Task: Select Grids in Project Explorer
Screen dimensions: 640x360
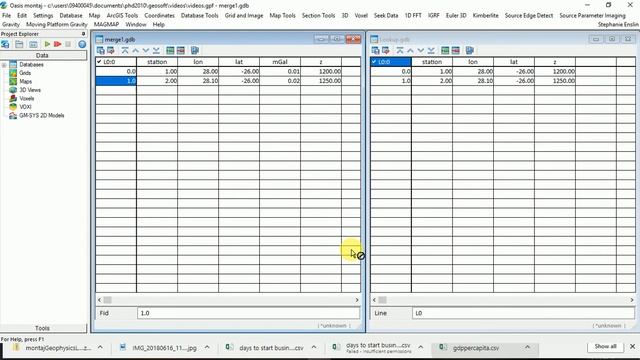Action: point(25,73)
